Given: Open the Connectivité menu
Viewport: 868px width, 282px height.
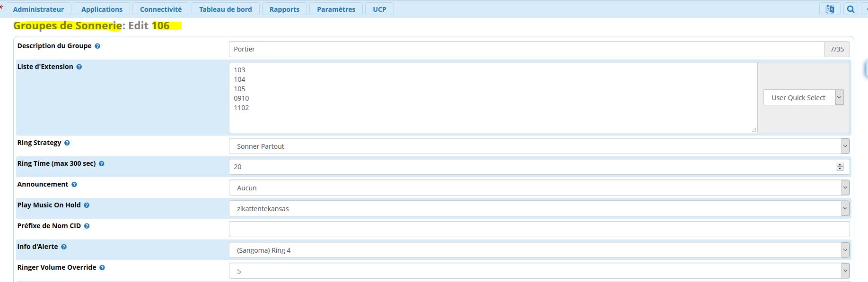Looking at the screenshot, I should pos(161,9).
